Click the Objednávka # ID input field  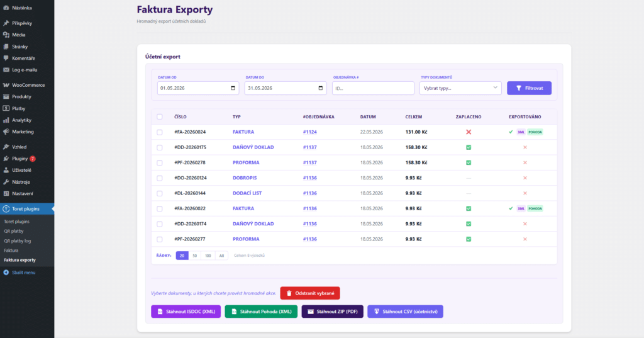click(373, 88)
